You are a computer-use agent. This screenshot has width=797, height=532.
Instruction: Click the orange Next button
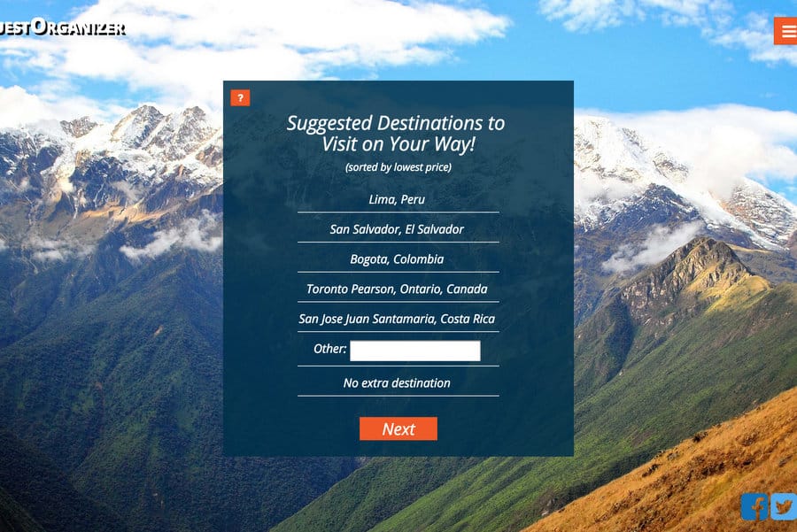(398, 428)
